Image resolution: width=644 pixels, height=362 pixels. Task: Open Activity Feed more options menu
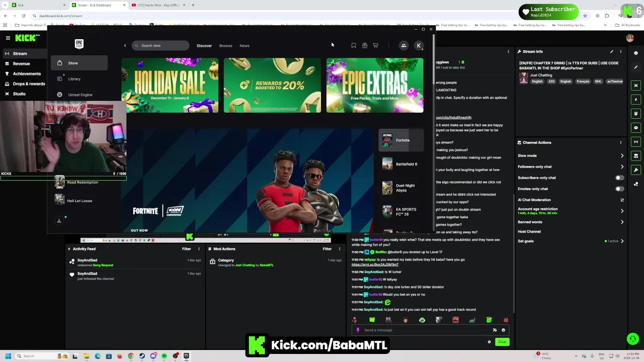(x=199, y=249)
